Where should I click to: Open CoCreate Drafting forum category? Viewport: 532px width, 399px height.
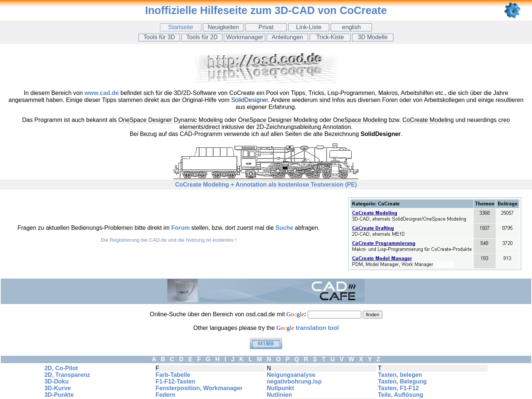(373, 228)
